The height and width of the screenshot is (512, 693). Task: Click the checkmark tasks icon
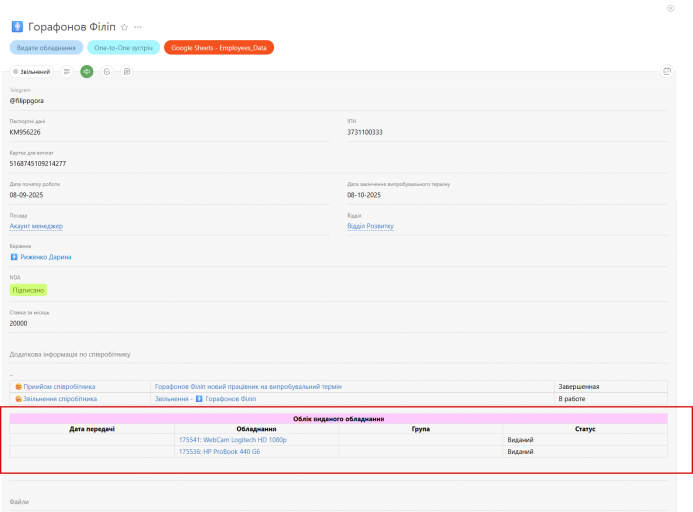tap(107, 72)
